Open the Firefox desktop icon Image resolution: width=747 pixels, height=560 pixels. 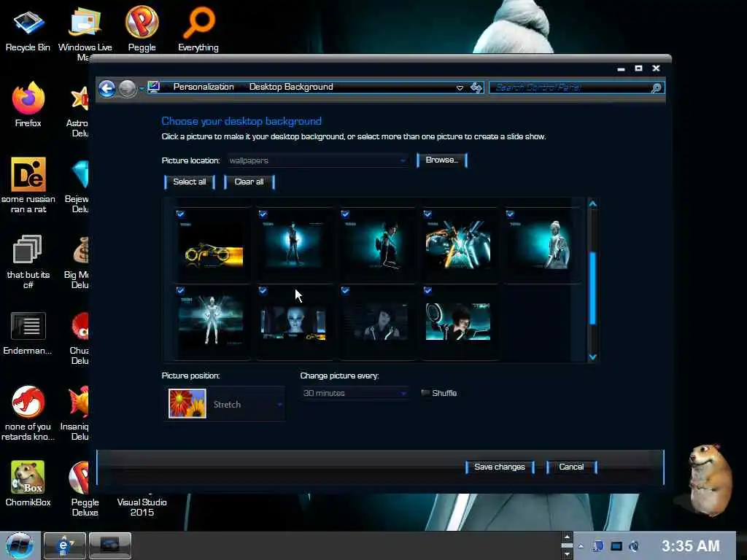point(28,105)
